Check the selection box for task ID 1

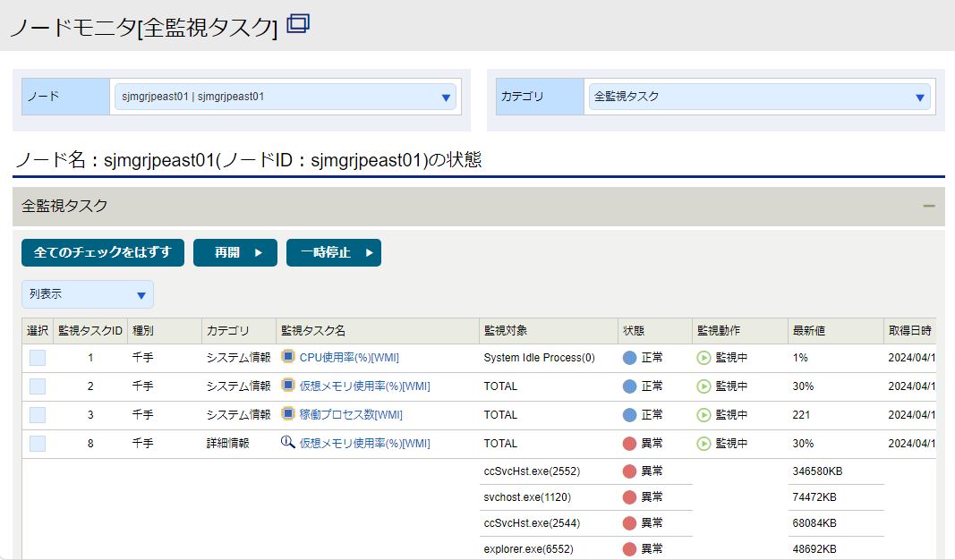click(x=38, y=358)
